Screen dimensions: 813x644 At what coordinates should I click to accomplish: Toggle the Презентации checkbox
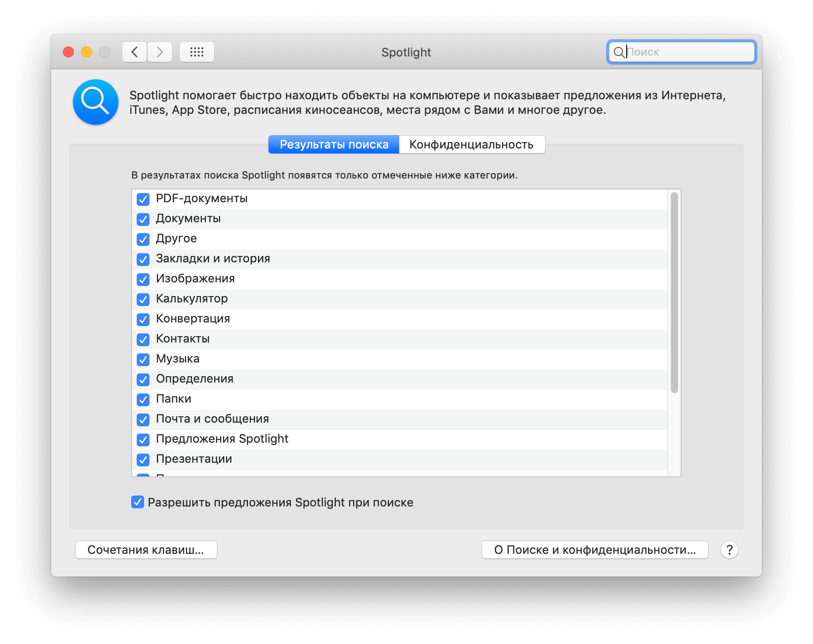[x=143, y=460]
